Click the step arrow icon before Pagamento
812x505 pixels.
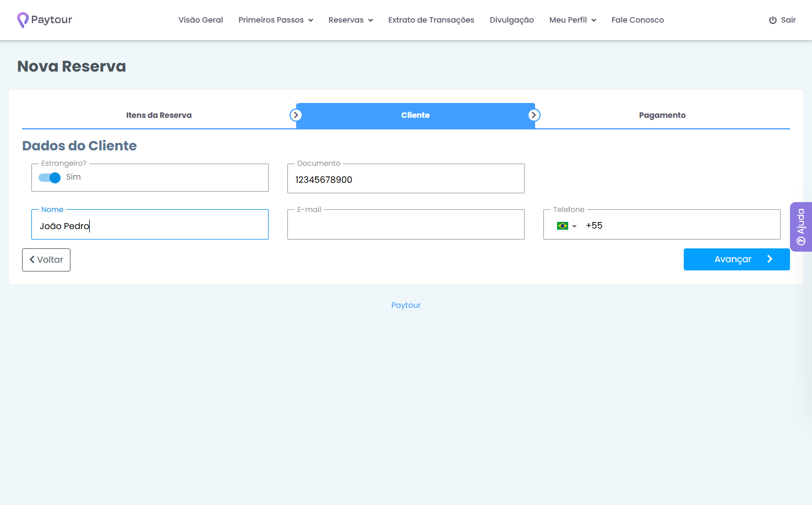(534, 115)
